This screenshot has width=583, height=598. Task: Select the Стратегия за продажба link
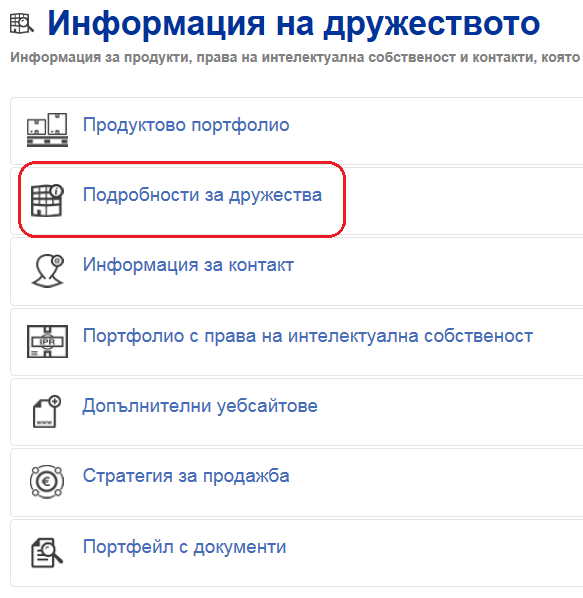click(x=186, y=476)
